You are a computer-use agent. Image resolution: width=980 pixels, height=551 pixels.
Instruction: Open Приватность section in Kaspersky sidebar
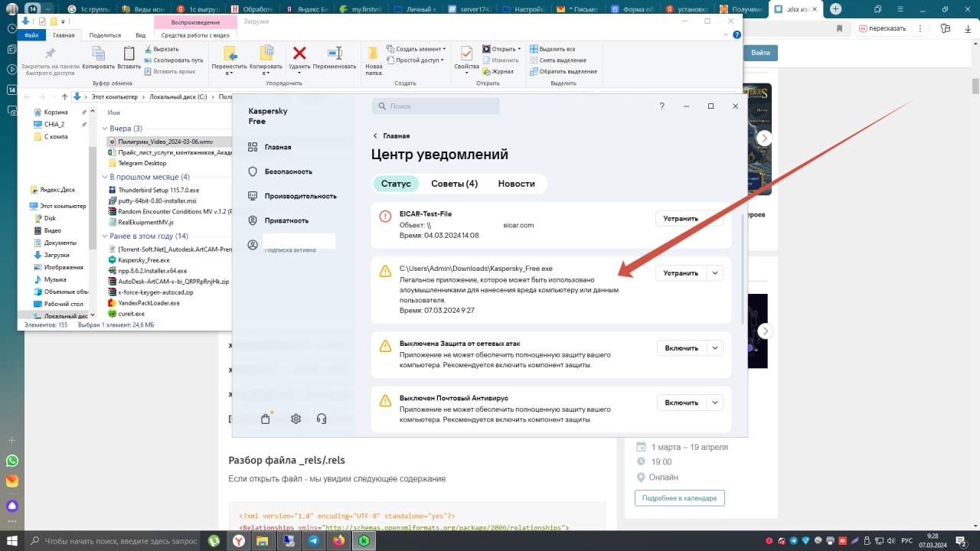[278, 220]
